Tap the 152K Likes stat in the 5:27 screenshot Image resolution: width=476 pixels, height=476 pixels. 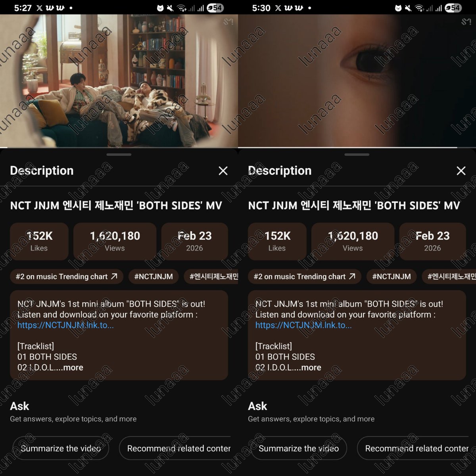(x=39, y=241)
